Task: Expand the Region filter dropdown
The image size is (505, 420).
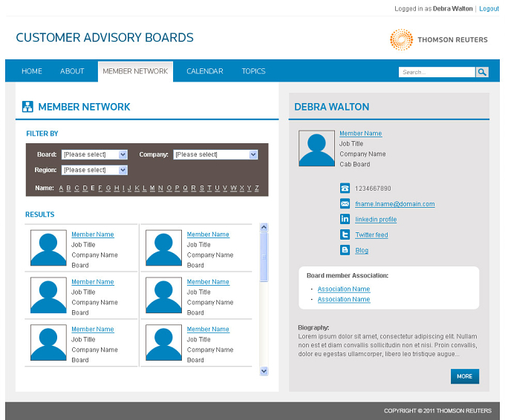Action: (x=94, y=170)
